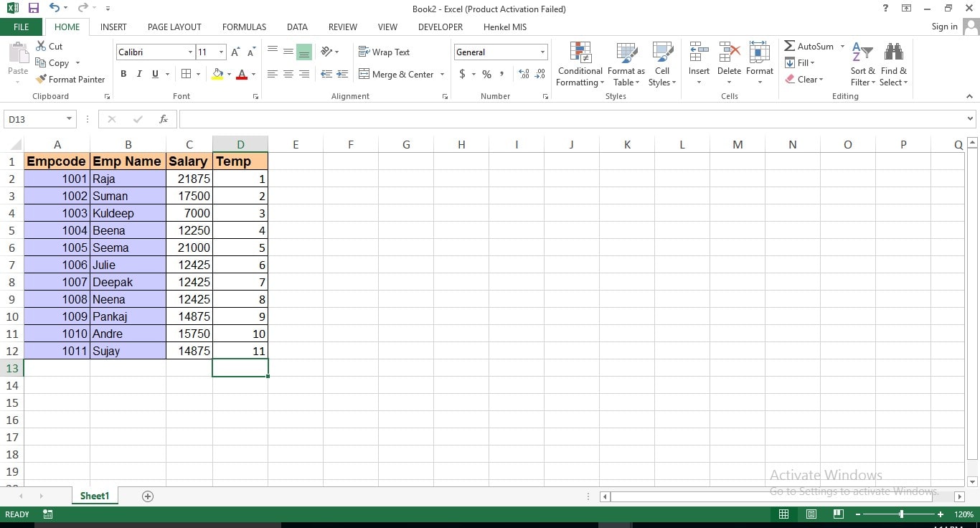This screenshot has width=980, height=528.
Task: Toggle Wrap Text on
Action: (x=384, y=52)
